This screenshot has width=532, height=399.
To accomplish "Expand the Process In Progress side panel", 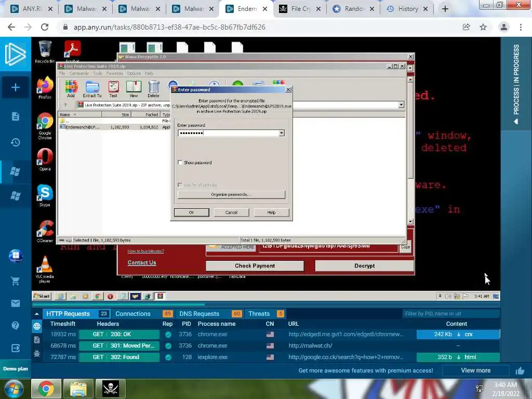I will click(x=516, y=84).
